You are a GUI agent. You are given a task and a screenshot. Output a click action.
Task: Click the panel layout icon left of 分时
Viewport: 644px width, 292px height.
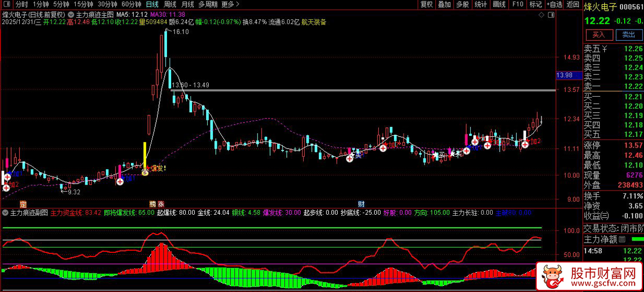pos(6,4)
